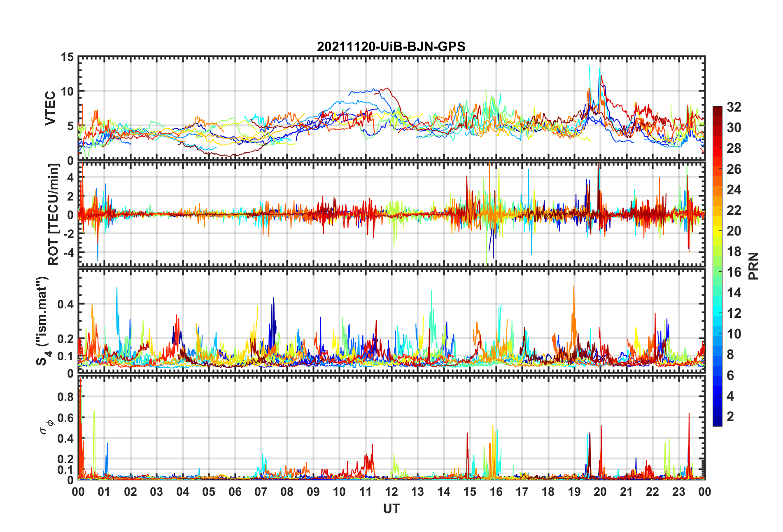Click colorbar tick label 8
This screenshot has width=783, height=532.
730,355
